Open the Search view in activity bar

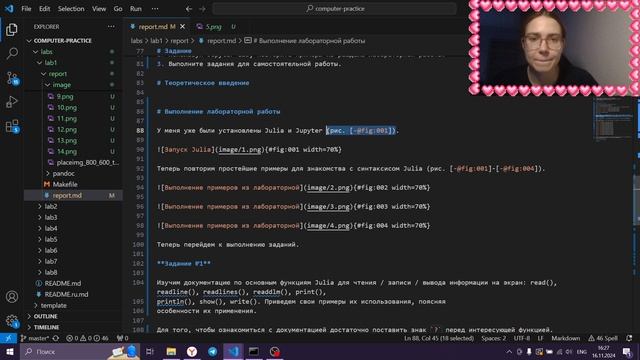click(x=12, y=53)
